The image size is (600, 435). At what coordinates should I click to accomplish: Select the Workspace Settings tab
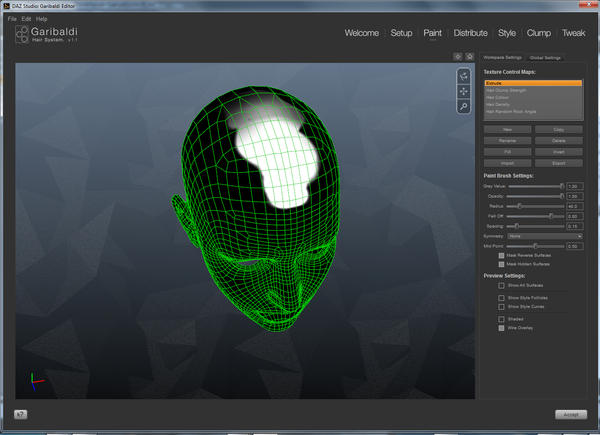pos(502,57)
